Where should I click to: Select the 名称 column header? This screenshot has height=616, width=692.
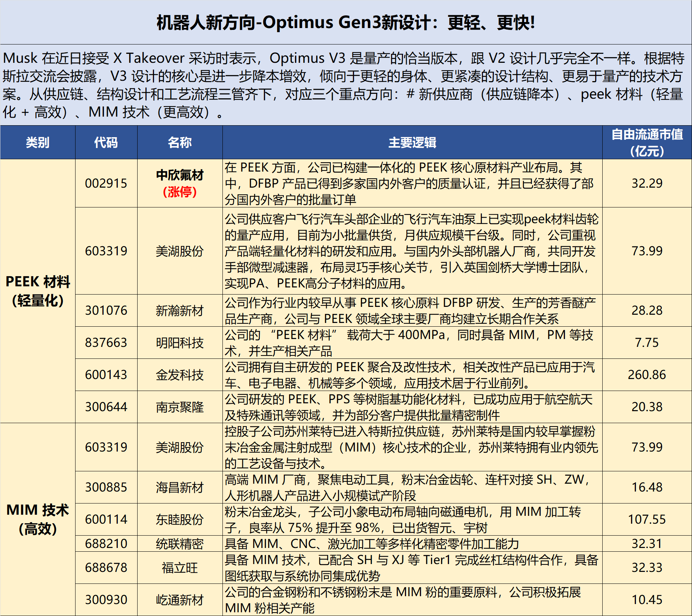click(180, 142)
